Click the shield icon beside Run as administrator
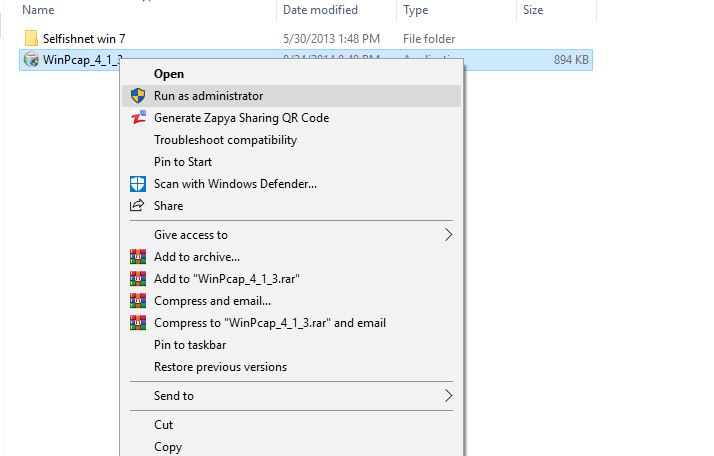 point(138,96)
